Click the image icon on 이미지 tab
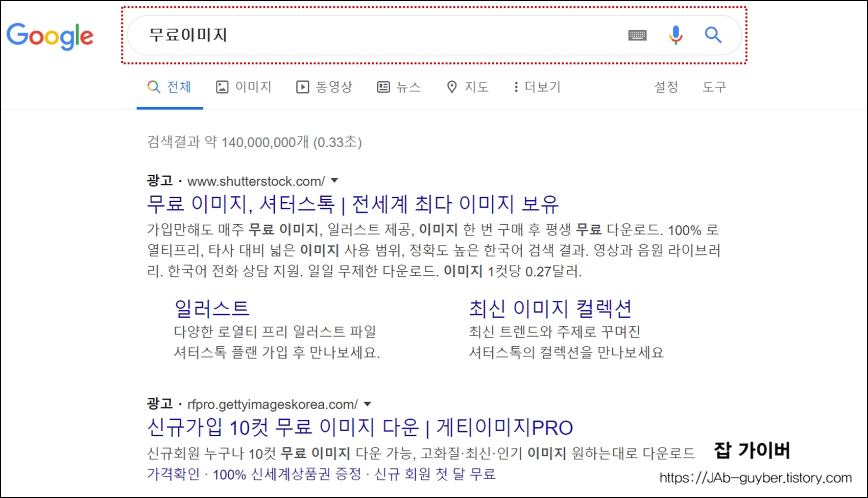 coord(222,87)
